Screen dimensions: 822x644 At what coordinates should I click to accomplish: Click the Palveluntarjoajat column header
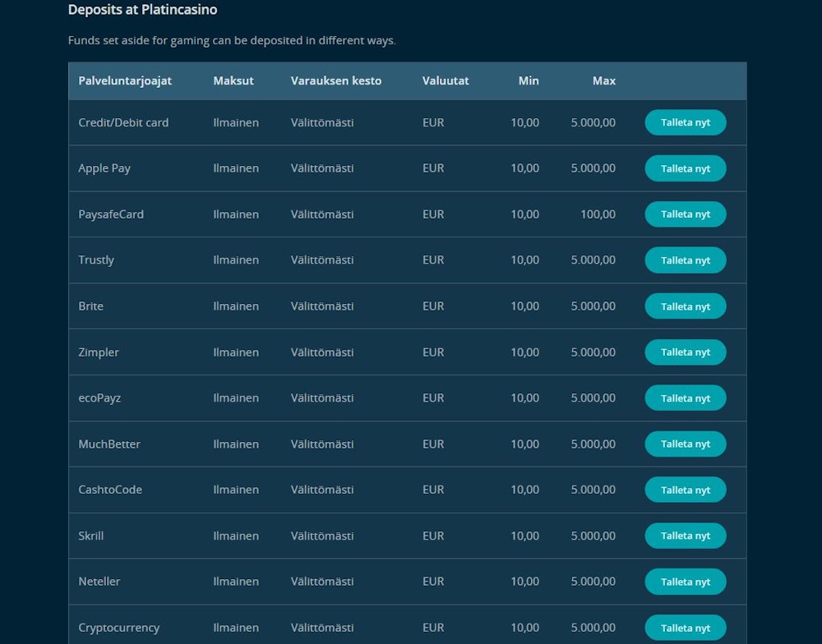pyautogui.click(x=125, y=80)
